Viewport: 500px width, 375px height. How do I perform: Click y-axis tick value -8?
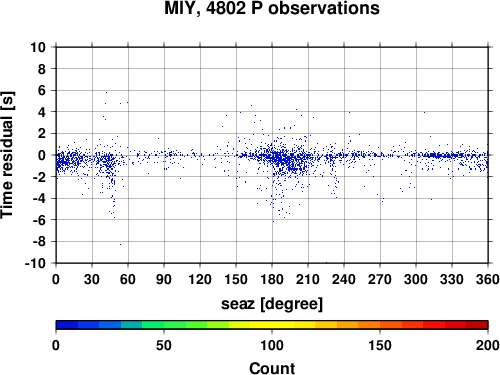[x=39, y=242]
